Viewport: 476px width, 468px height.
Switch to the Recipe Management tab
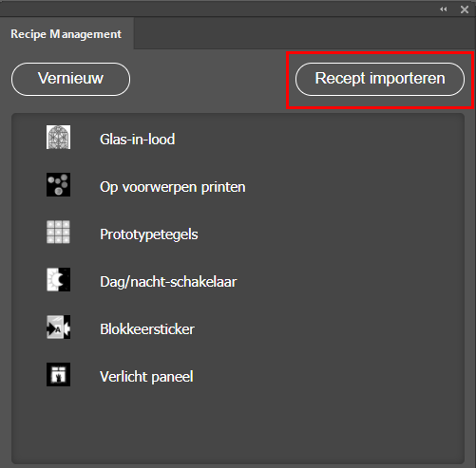click(x=67, y=34)
